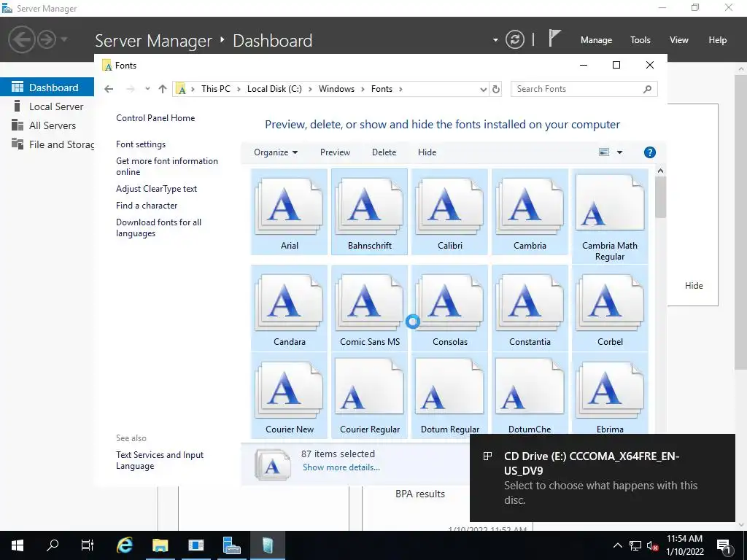
Task: Select All Servers in the sidebar
Action: coord(47,125)
